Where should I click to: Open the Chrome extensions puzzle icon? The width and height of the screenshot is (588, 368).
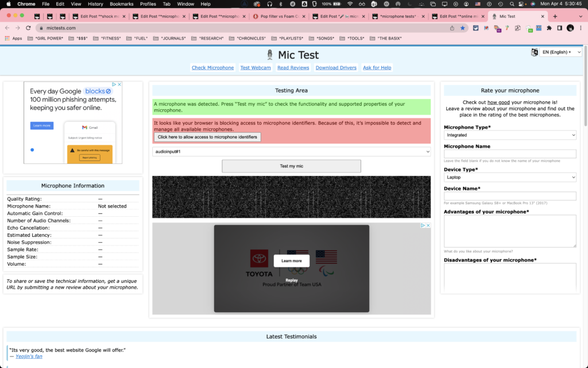549,28
